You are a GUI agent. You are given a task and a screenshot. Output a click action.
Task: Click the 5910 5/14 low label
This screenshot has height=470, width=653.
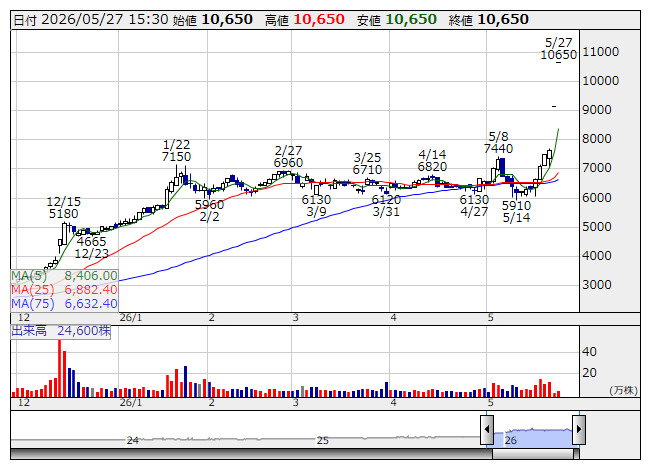[x=516, y=211]
